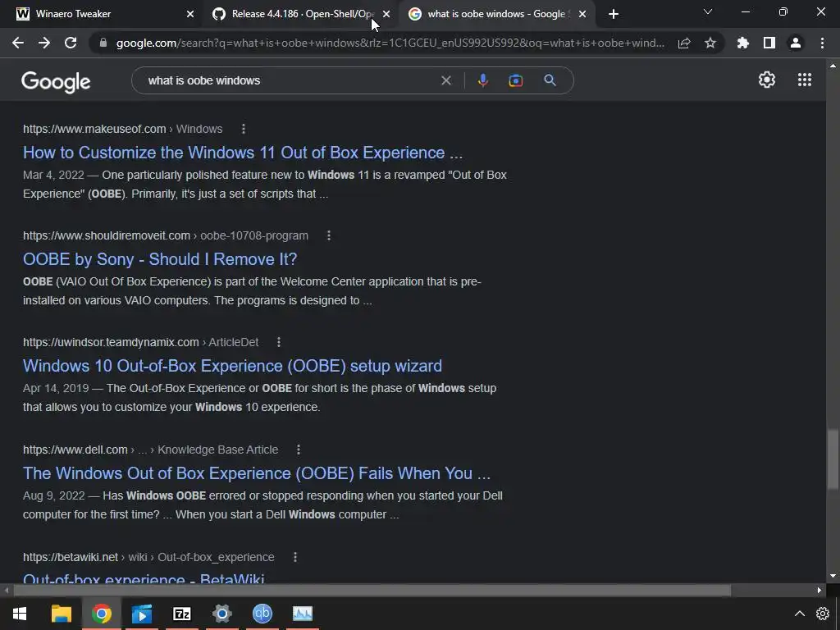Click the address bar URL
The image size is (840, 630).
pos(390,43)
